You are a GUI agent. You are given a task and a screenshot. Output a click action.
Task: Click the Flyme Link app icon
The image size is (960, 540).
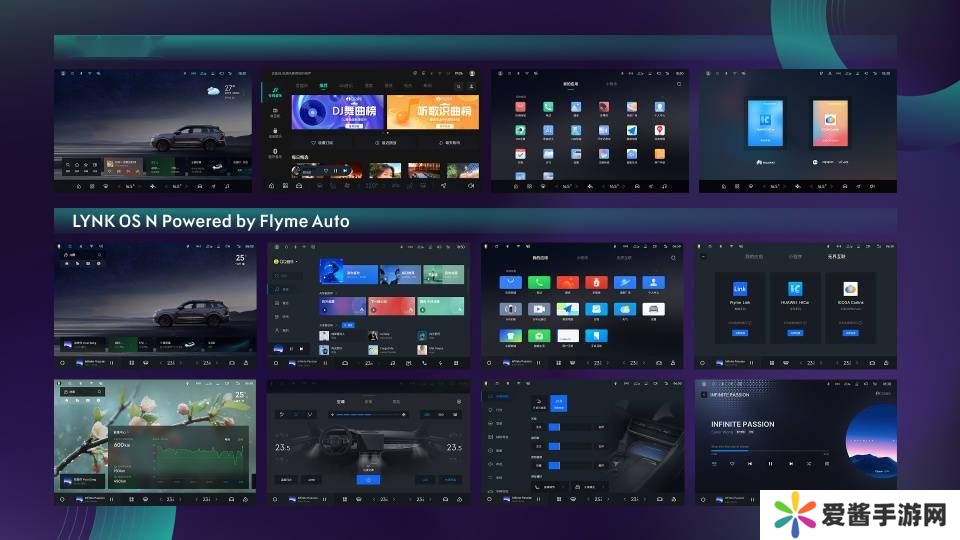741,290
